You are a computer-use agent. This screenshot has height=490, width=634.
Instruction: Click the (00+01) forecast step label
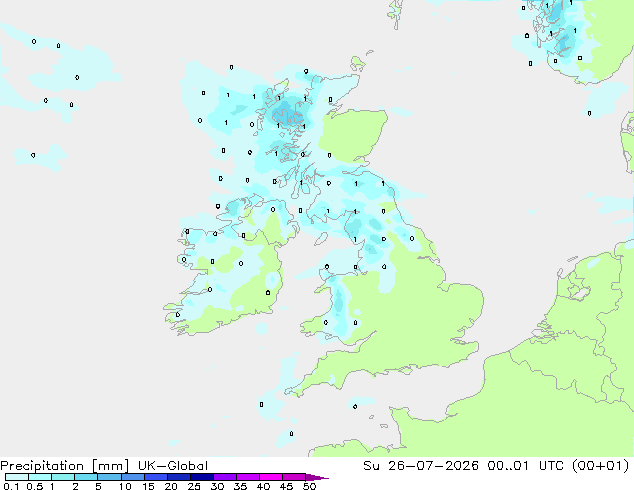pyautogui.click(x=600, y=466)
